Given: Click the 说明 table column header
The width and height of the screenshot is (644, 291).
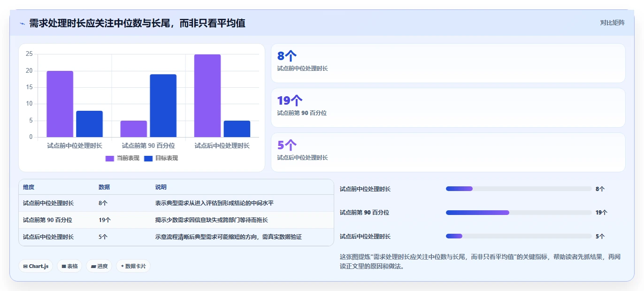Looking at the screenshot, I should 161,187.
